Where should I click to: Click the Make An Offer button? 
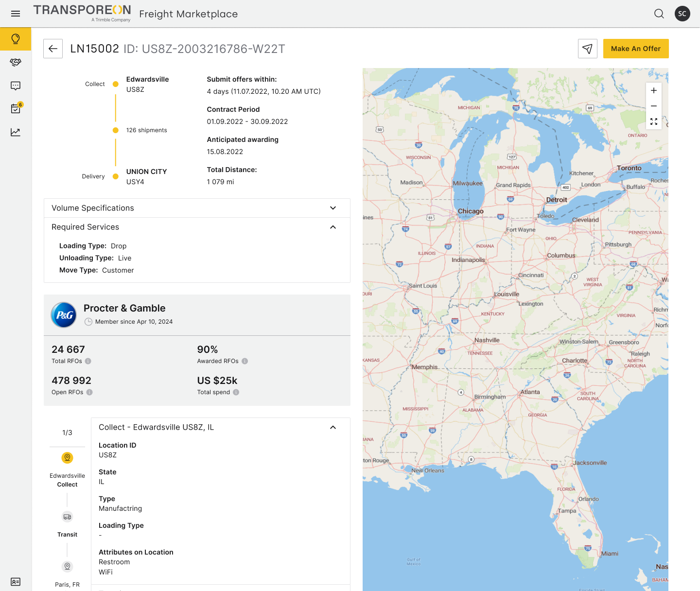pyautogui.click(x=635, y=49)
